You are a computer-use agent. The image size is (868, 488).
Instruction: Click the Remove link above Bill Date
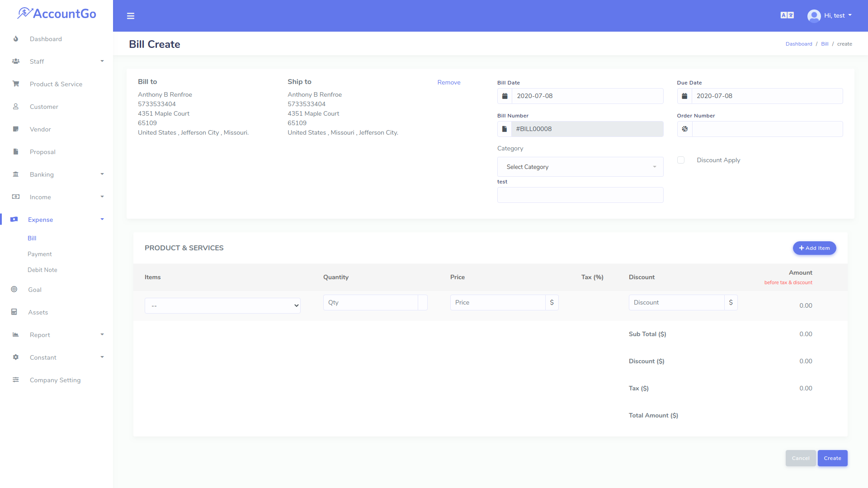point(448,82)
